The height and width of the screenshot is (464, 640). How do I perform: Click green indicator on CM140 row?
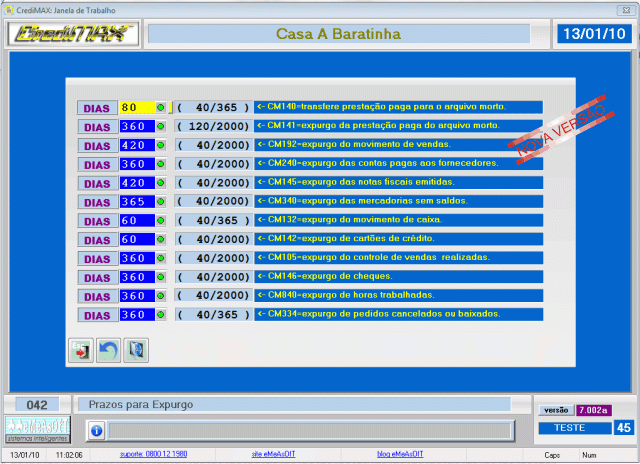pos(162,107)
